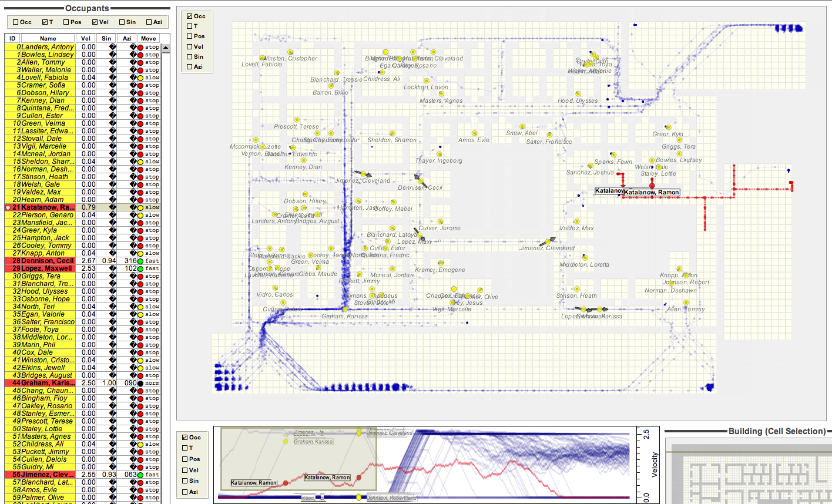The width and height of the screenshot is (832, 504).
Task: Sort table by Move column header
Action: (x=149, y=38)
